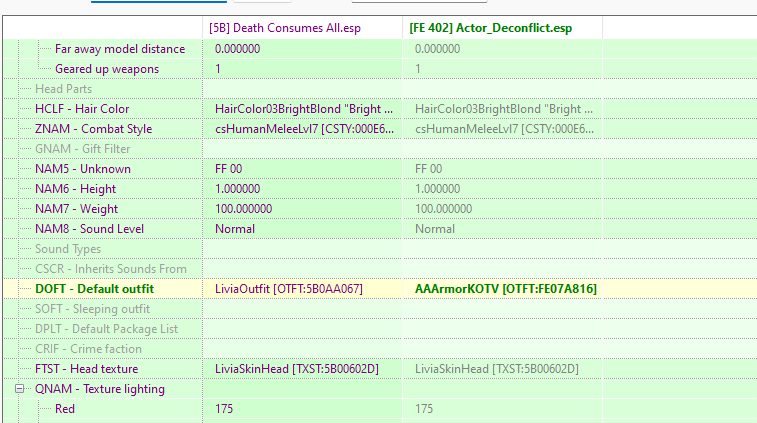Click Actor_Deconflict weight 100.000000

pos(502,209)
